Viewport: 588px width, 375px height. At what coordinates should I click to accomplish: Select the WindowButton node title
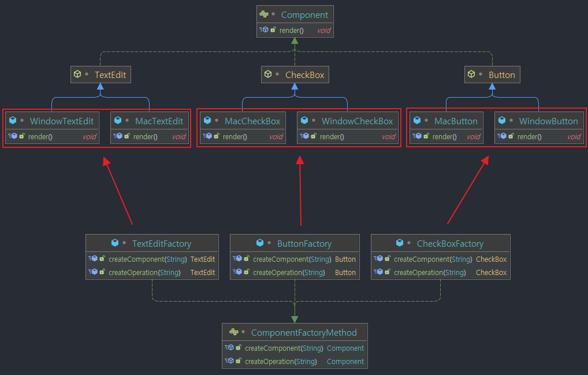[x=548, y=121]
